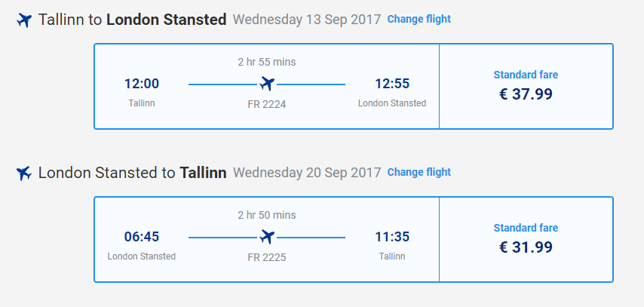Click the 2 hr 50 mins duration label
The image size is (644, 307).
[x=267, y=215]
